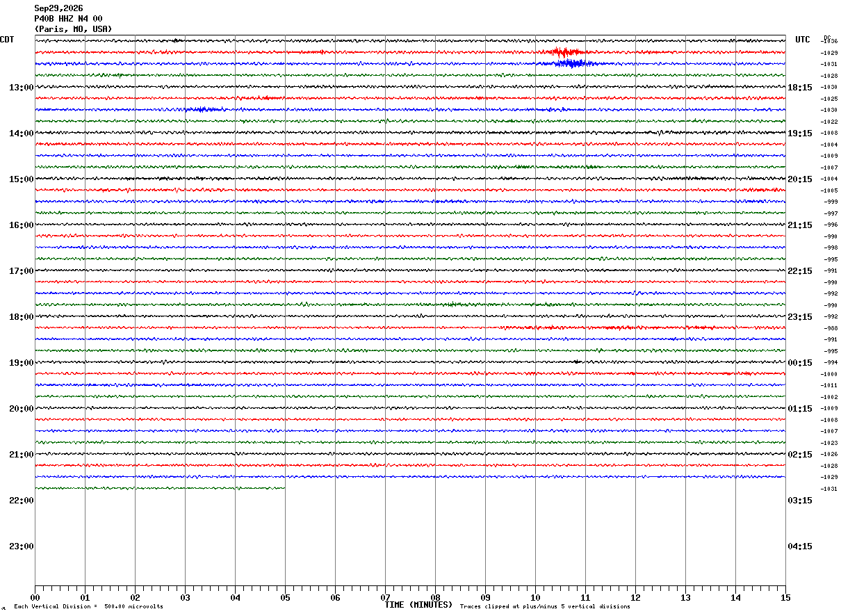Click the 05 minute axis tick label
This screenshot has height=616, width=841.
click(x=285, y=598)
